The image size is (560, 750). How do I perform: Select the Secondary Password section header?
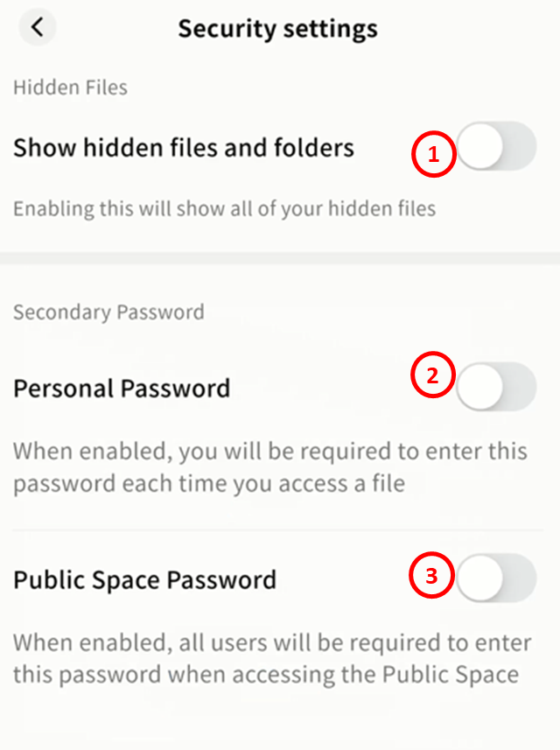point(108,312)
